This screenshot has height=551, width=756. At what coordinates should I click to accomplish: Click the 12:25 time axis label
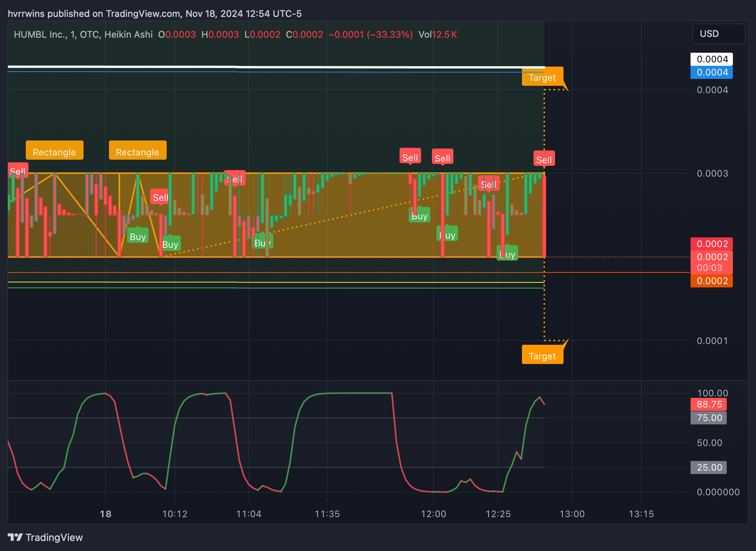pyautogui.click(x=498, y=514)
